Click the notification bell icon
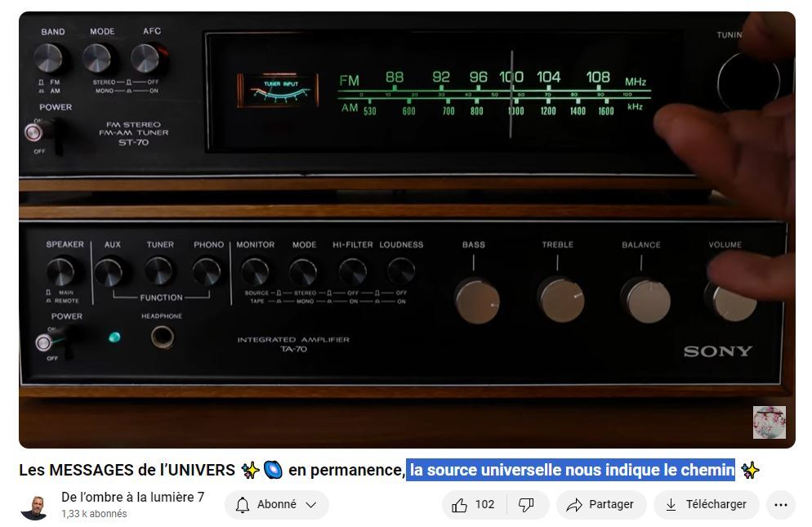The height and width of the screenshot is (527, 812). [243, 505]
